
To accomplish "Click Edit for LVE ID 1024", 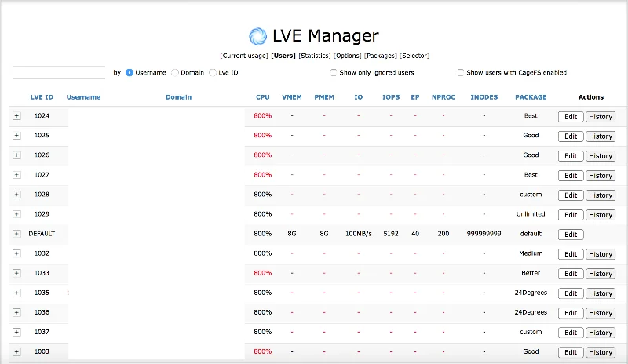I will coord(571,117).
